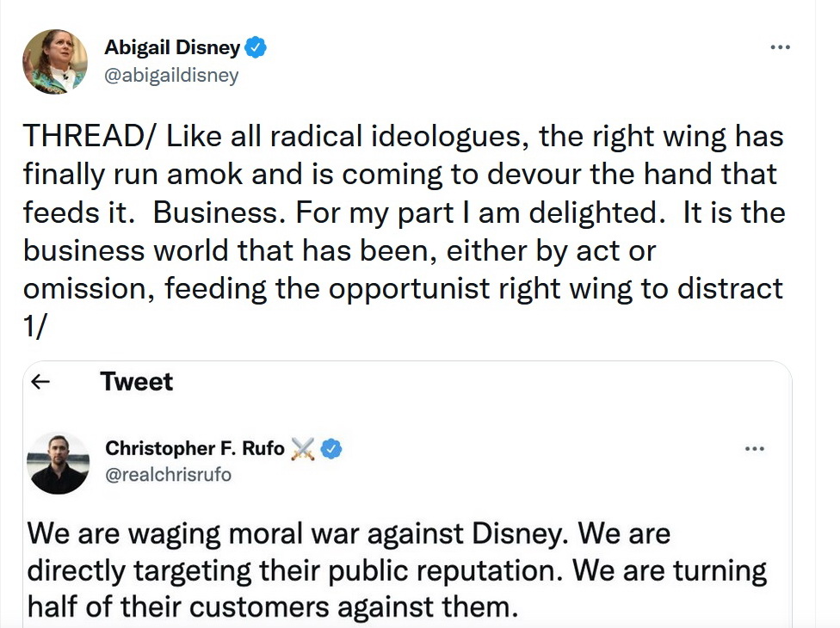Visit the @realchrisrufo handle
The height and width of the screenshot is (628, 840).
[168, 474]
